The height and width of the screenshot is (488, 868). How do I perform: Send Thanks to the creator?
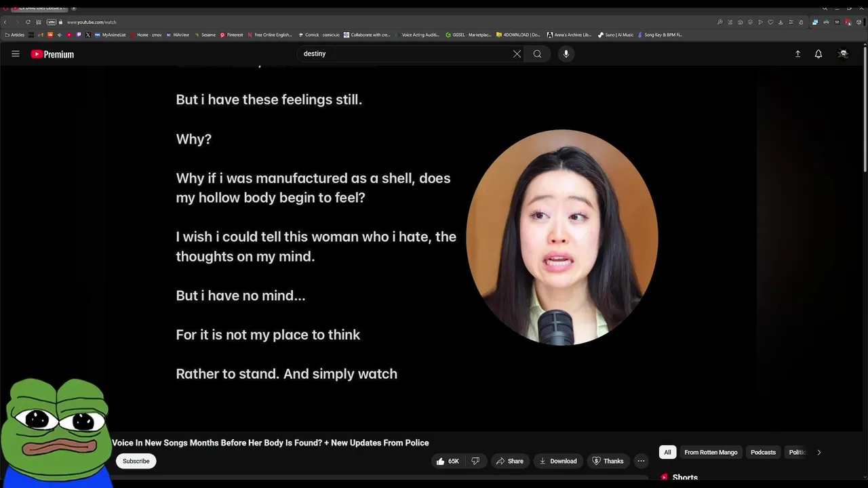click(x=608, y=461)
